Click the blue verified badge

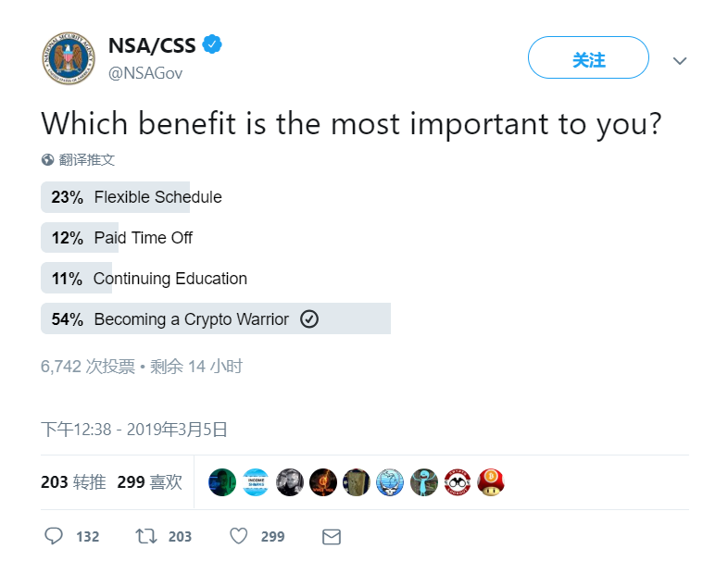[212, 44]
